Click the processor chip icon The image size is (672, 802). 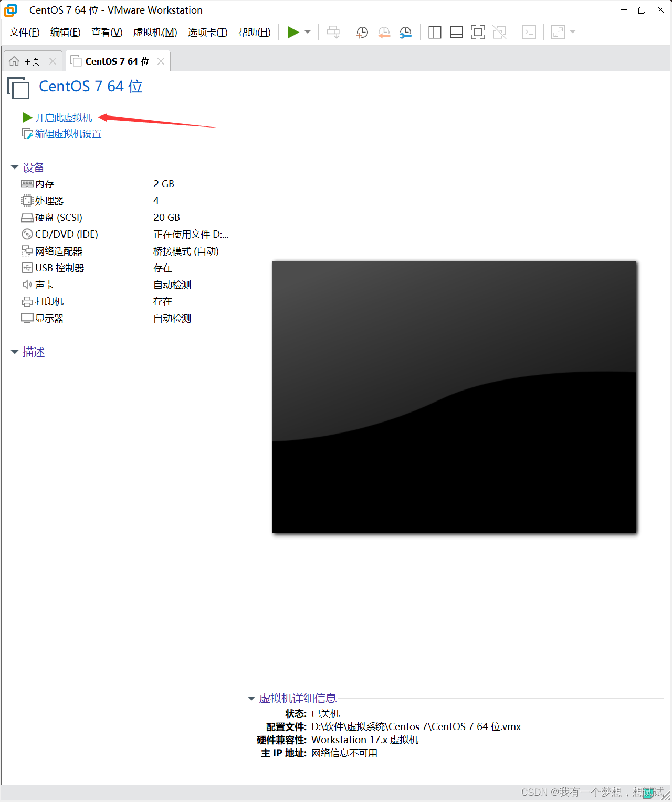(27, 201)
